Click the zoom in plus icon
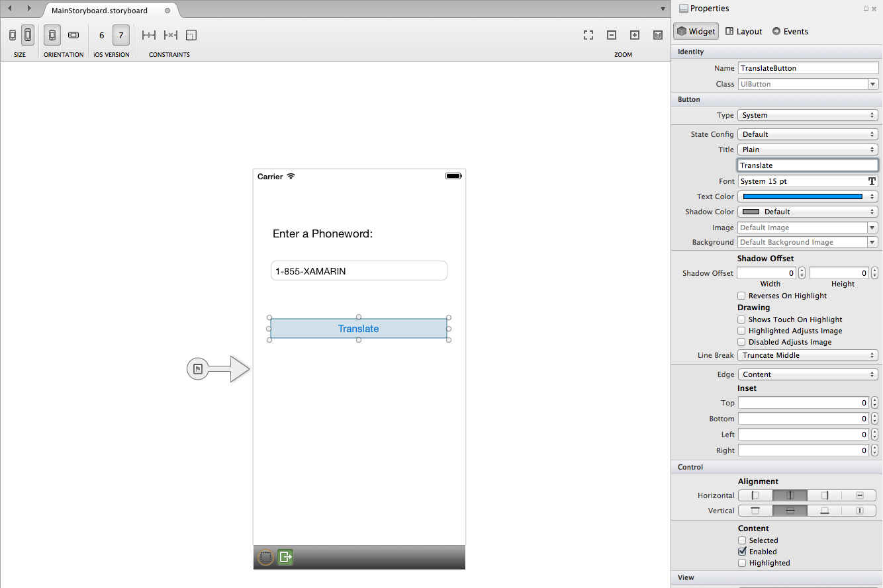This screenshot has width=883, height=588. tap(634, 35)
